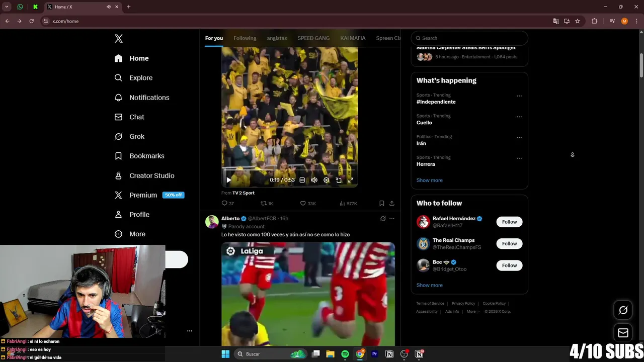Image resolution: width=644 pixels, height=362 pixels.
Task: Open Spotify from the taskbar
Action: pos(345,354)
